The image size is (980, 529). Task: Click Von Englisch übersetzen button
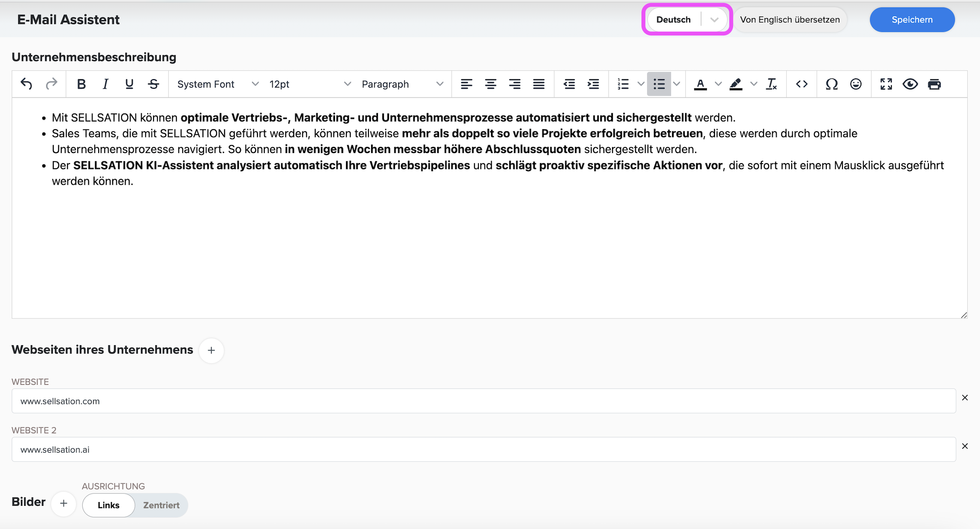(790, 19)
